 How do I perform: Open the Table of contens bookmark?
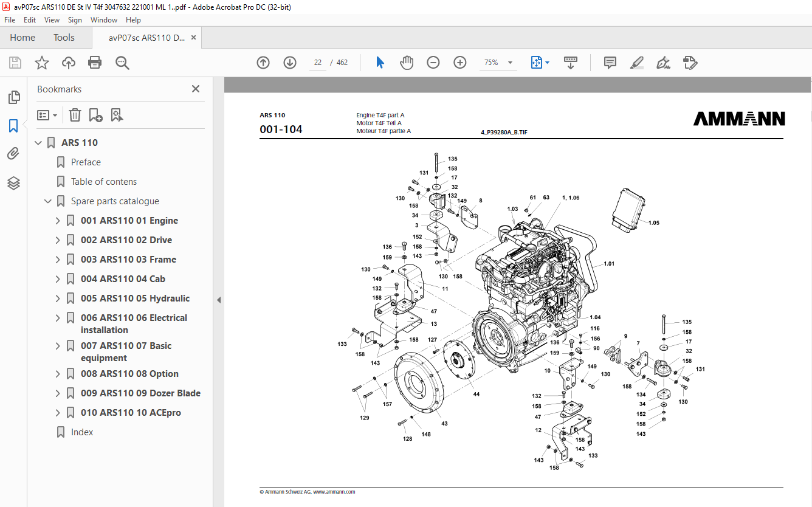coord(104,182)
